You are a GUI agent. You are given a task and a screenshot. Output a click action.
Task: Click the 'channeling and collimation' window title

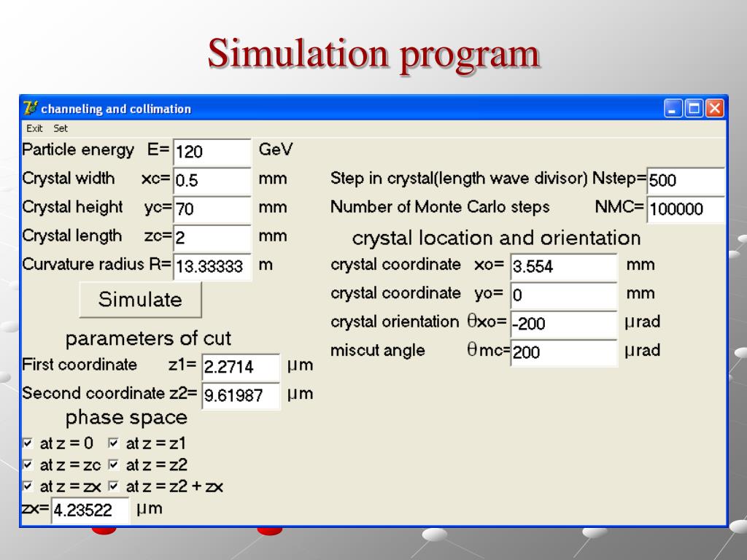[116, 109]
